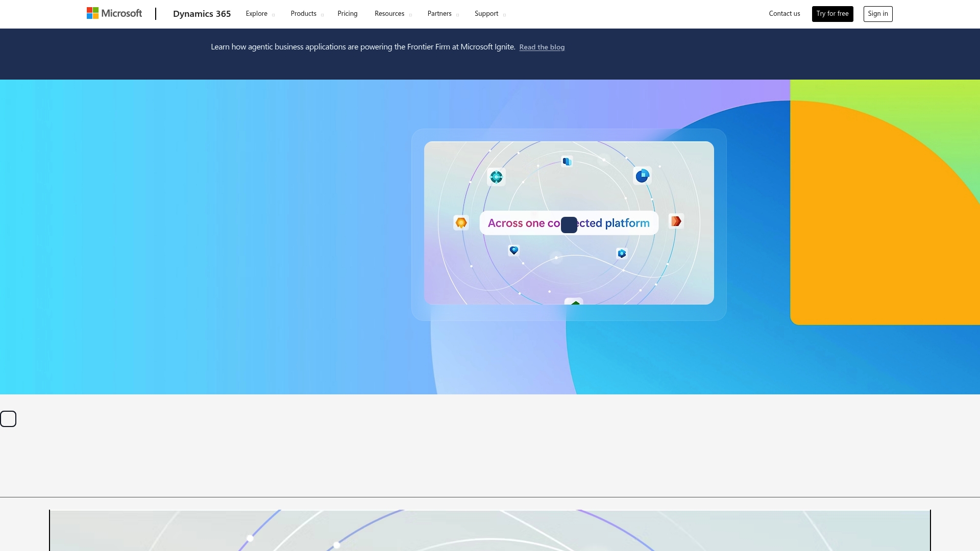Go to the Pricing page
Image resolution: width=980 pixels, height=551 pixels.
tap(347, 14)
